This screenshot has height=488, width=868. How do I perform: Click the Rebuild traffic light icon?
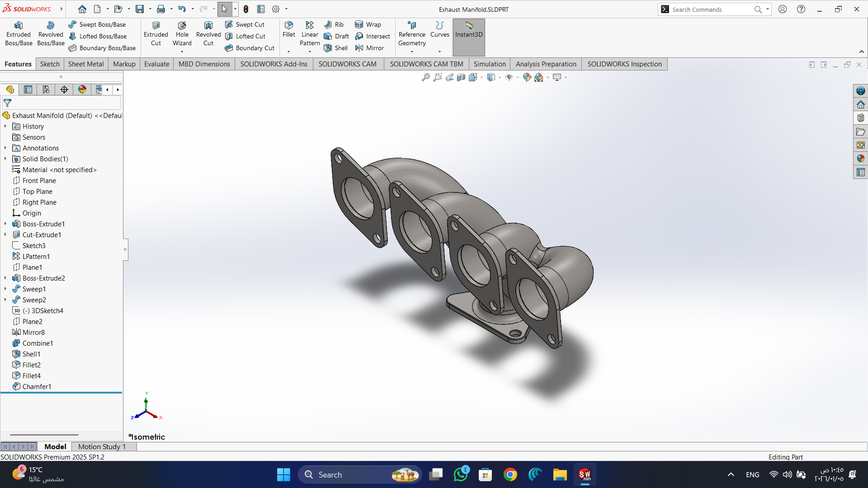246,9
